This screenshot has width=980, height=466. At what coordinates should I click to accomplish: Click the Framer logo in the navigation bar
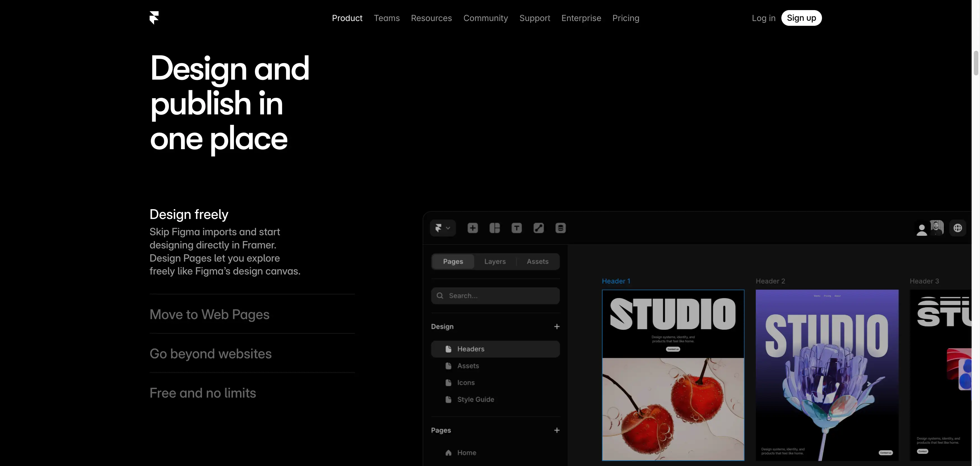coord(154,17)
